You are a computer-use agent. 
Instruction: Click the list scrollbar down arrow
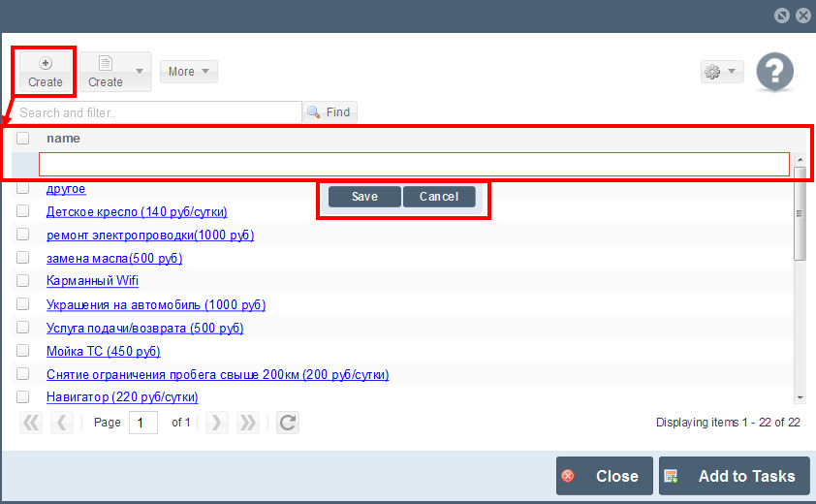[x=800, y=397]
